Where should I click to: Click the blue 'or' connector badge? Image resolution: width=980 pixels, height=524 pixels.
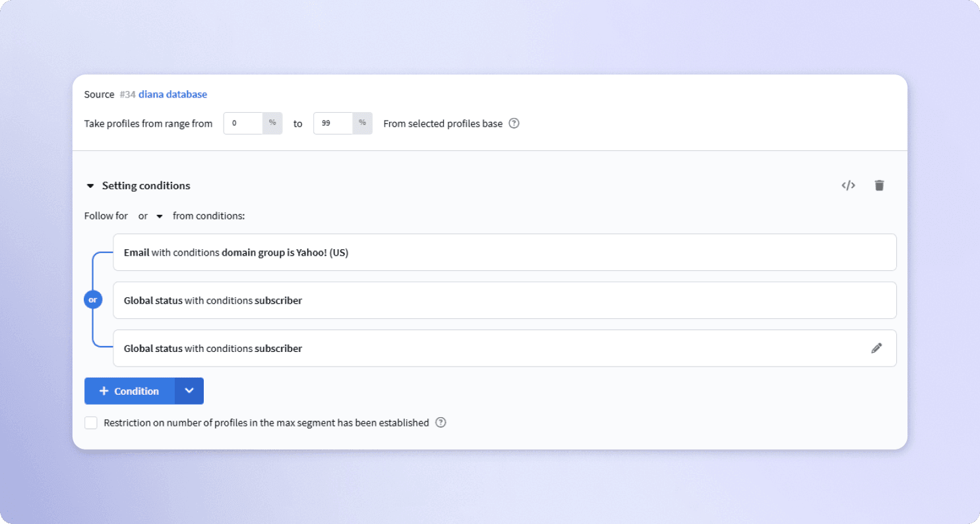(x=93, y=300)
